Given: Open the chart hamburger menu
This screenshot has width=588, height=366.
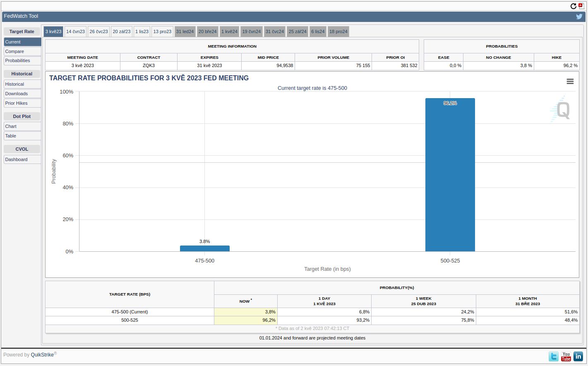Looking at the screenshot, I should click(570, 82).
